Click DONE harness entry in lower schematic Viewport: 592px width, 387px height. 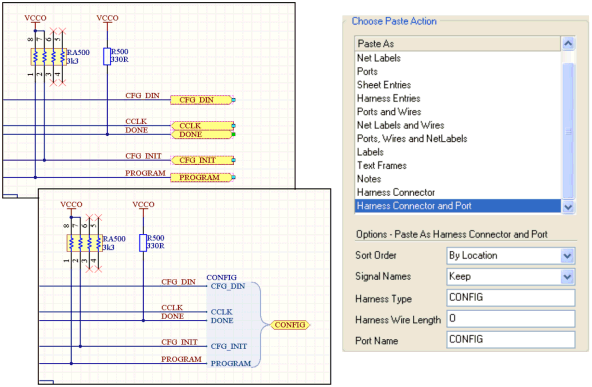222,321
